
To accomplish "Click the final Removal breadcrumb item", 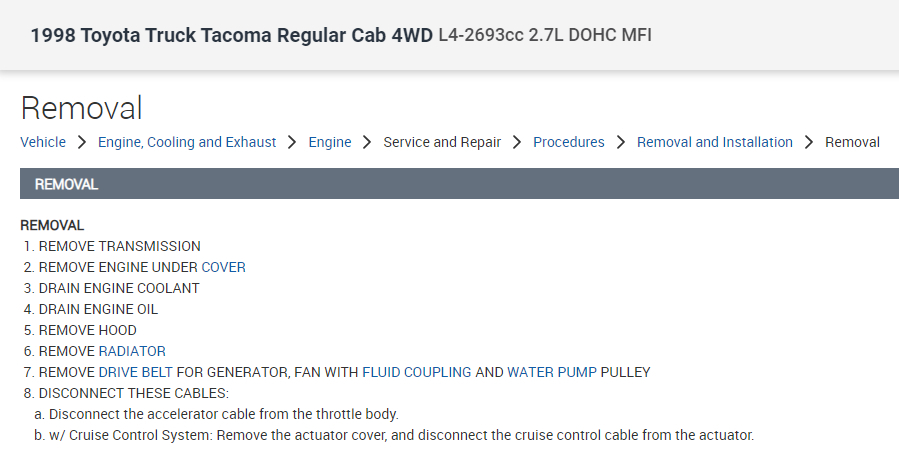I will (852, 142).
